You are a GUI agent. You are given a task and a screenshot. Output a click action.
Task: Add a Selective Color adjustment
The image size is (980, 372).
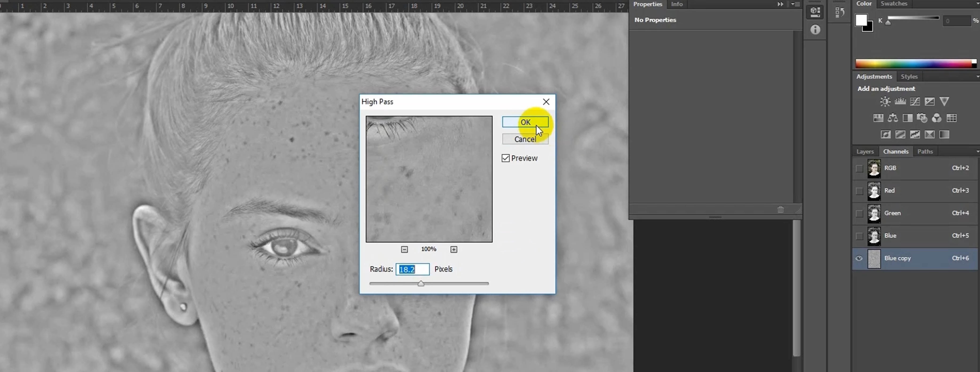(x=930, y=134)
